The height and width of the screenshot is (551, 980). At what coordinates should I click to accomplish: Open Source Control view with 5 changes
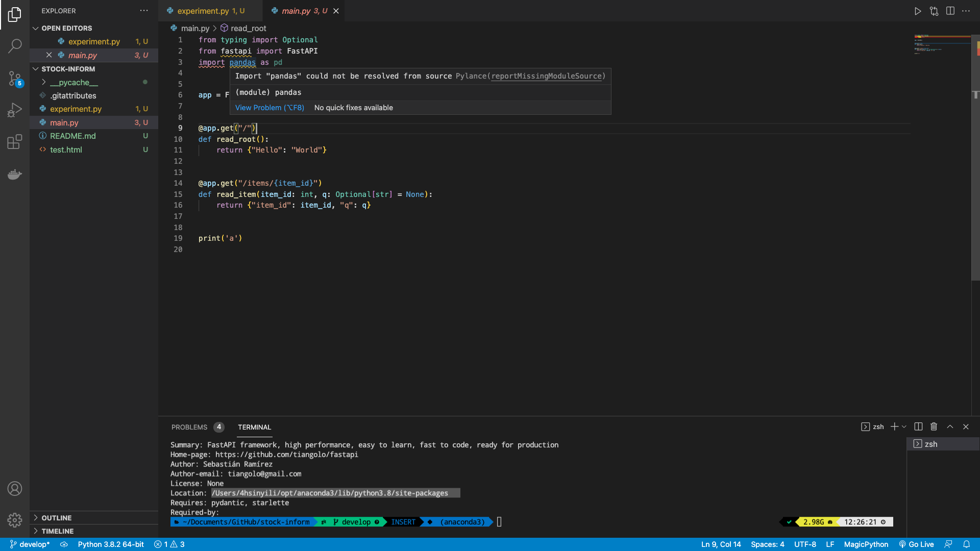pos(15,78)
